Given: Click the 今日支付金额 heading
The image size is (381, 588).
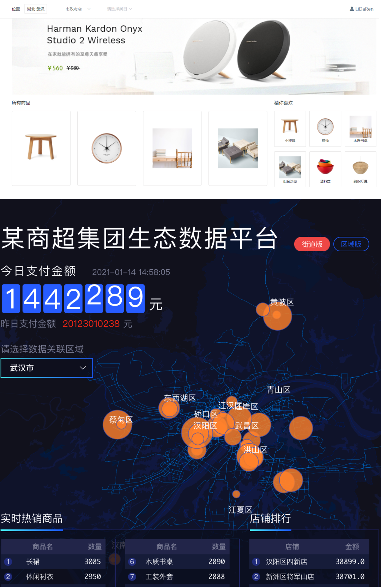Looking at the screenshot, I should click(38, 271).
